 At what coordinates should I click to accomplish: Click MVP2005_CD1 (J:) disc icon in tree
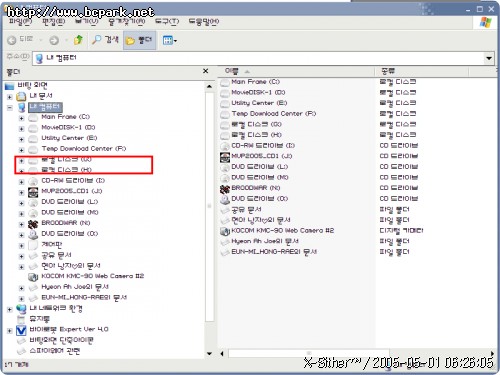point(33,192)
